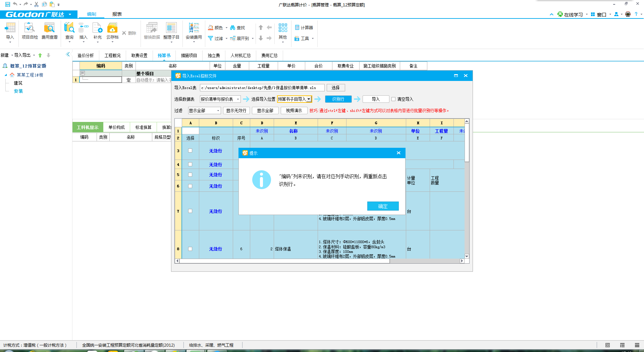Click the 在线学习 online learning icon
Viewport: 644px width, 352px height.
[560, 14]
